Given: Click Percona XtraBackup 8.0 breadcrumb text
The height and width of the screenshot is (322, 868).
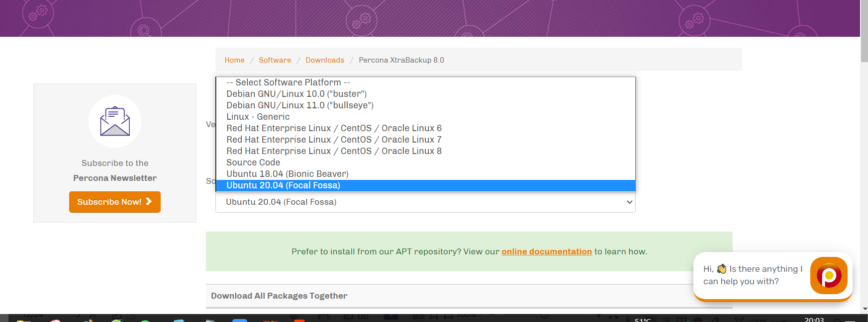Looking at the screenshot, I should [401, 60].
